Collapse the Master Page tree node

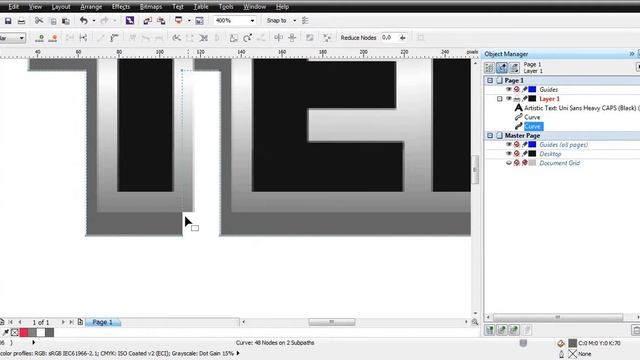click(x=490, y=135)
